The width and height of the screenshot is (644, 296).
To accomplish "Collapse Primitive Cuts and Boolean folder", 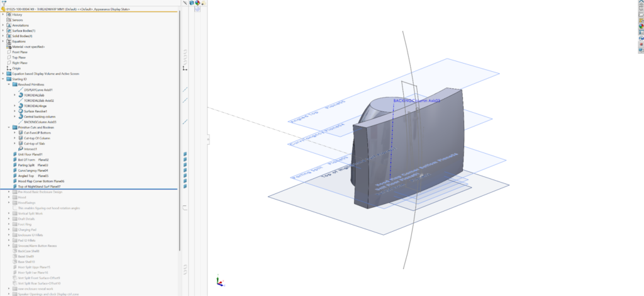I will pyautogui.click(x=9, y=127).
